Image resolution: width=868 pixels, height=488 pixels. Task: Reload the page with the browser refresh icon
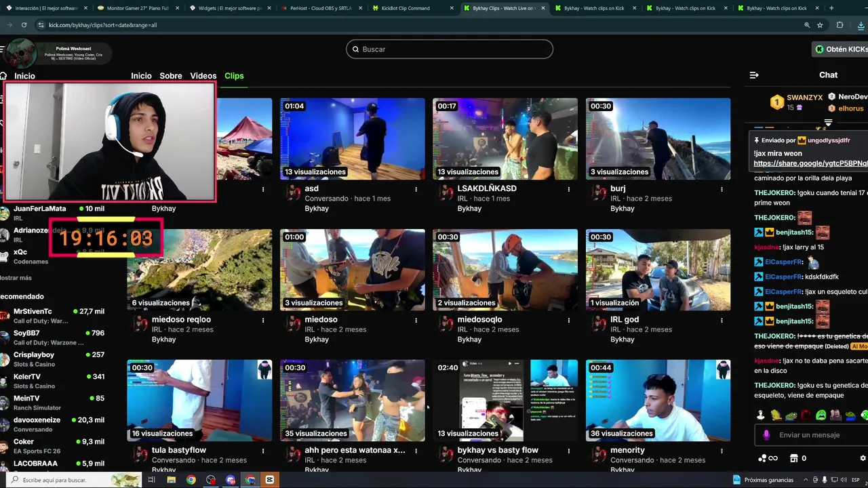24,25
